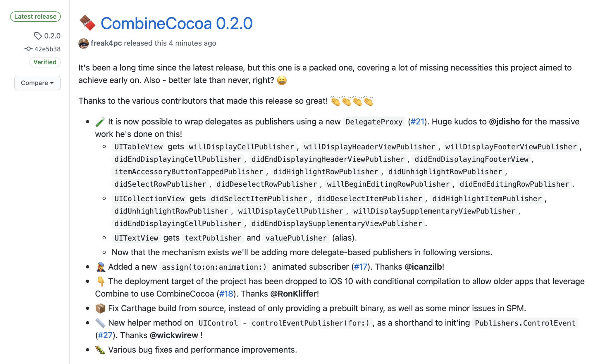Click freak4pc's avatar image
Image resolution: width=599 pixels, height=364 pixels.
(x=84, y=43)
